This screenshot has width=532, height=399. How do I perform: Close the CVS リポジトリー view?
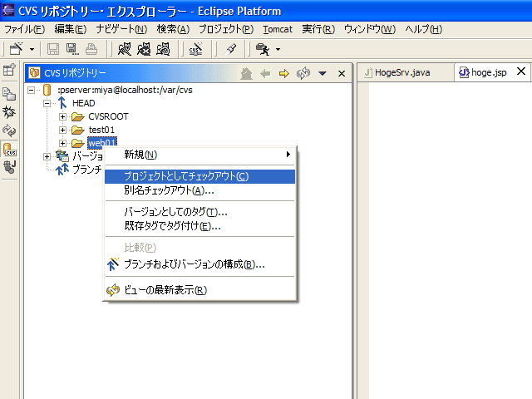tap(342, 73)
